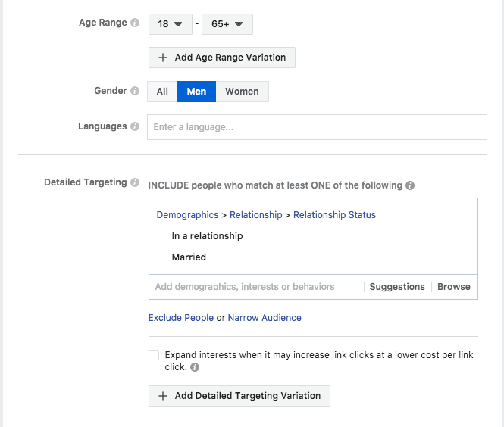Click the Detailed Targeting info icon
The width and height of the screenshot is (504, 427).
[x=135, y=183]
